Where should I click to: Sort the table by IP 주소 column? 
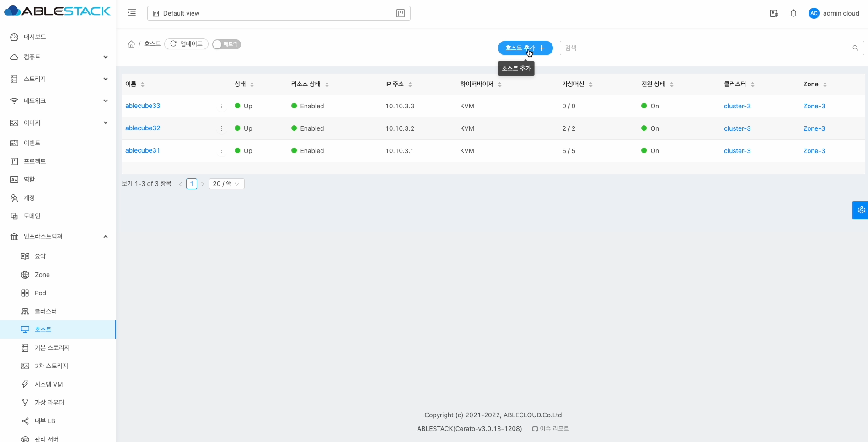[410, 85]
